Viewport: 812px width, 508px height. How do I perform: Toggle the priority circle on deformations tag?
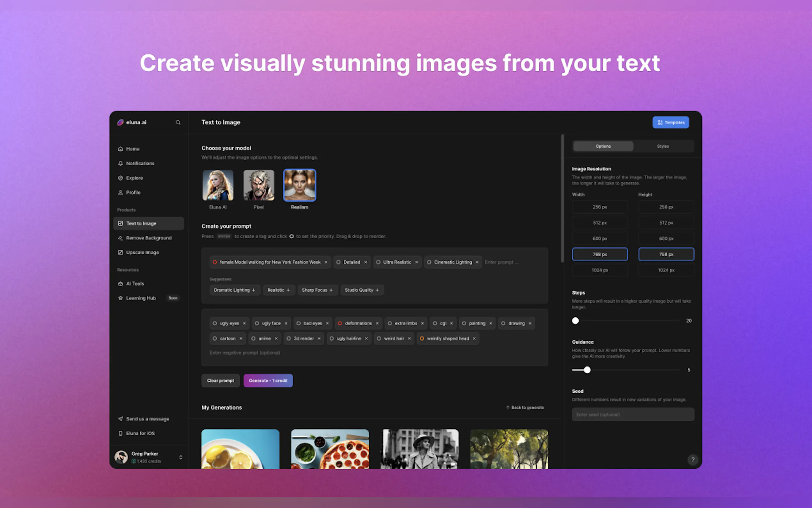pyautogui.click(x=340, y=323)
